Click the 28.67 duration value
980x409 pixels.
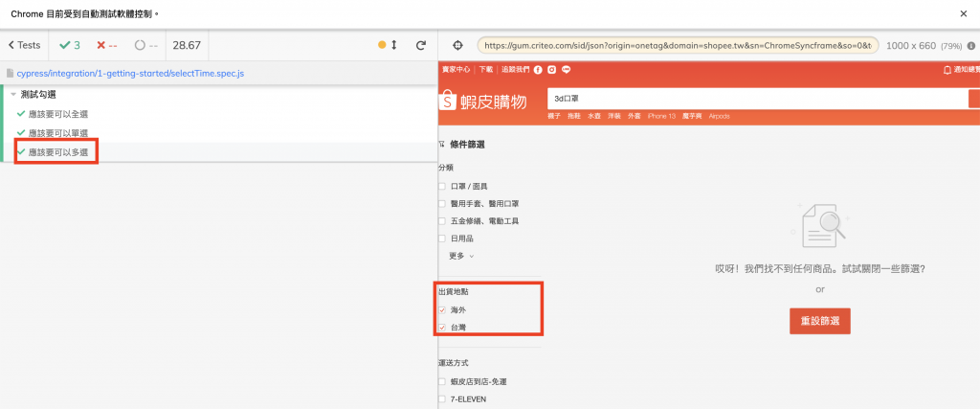click(187, 45)
